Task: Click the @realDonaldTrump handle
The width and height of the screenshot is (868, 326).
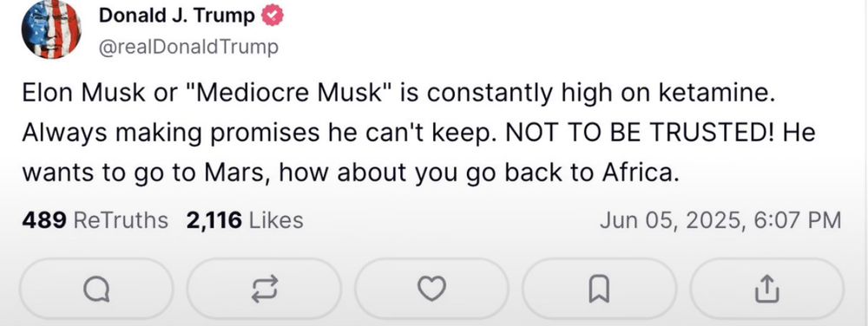Action: point(188,48)
